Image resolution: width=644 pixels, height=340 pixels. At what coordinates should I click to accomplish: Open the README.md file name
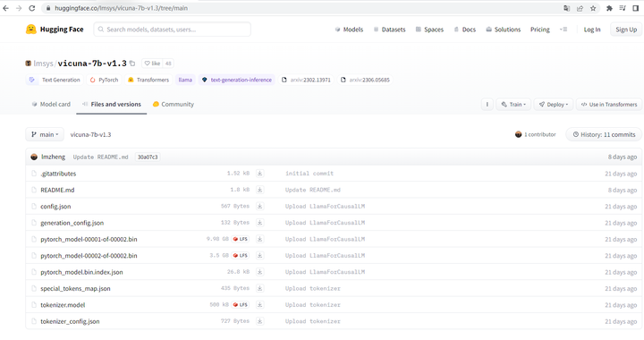click(57, 190)
